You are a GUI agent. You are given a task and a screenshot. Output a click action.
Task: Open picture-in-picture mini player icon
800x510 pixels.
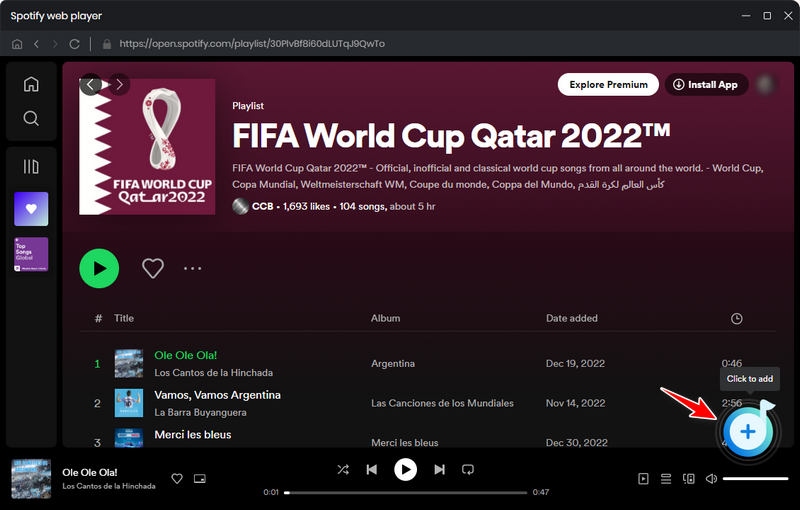coord(199,478)
